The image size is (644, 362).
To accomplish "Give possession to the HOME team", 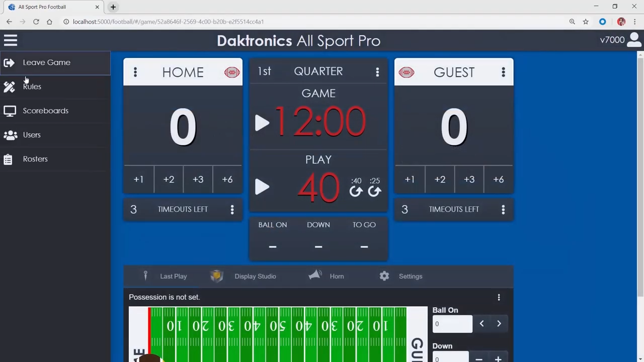I will point(231,72).
